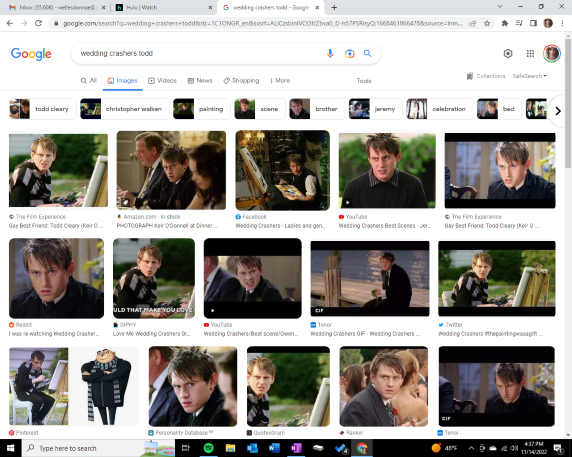Open Task View on the taskbar
572x457 pixels.
pyautogui.click(x=186, y=448)
